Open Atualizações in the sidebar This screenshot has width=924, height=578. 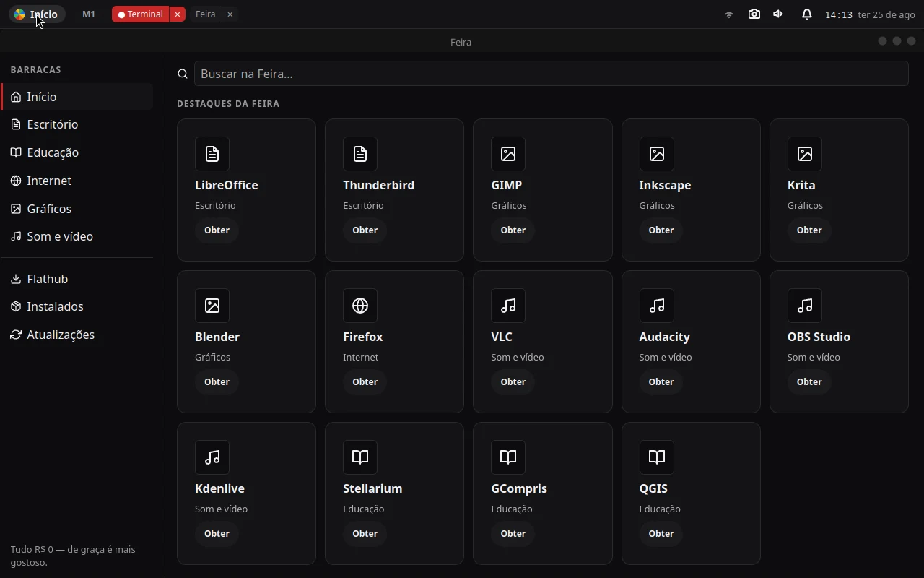[x=77, y=335]
